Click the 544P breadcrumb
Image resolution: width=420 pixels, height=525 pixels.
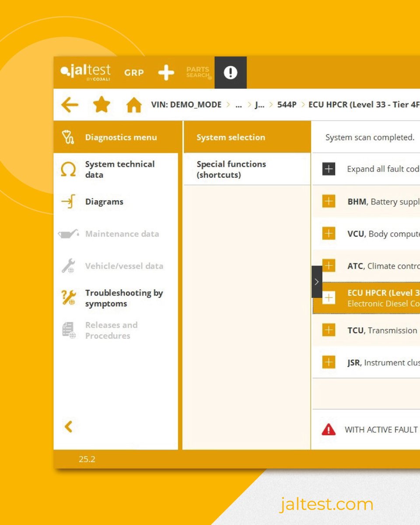(287, 105)
